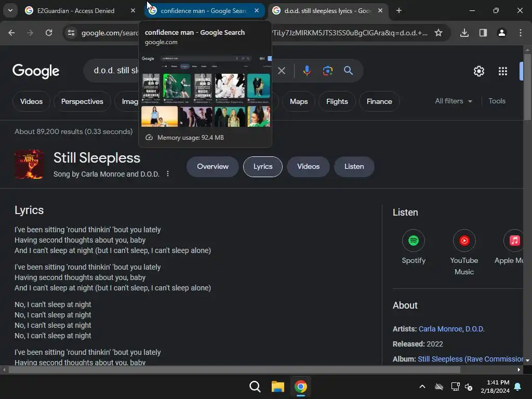Search by image with Google Lens

[x=327, y=71]
